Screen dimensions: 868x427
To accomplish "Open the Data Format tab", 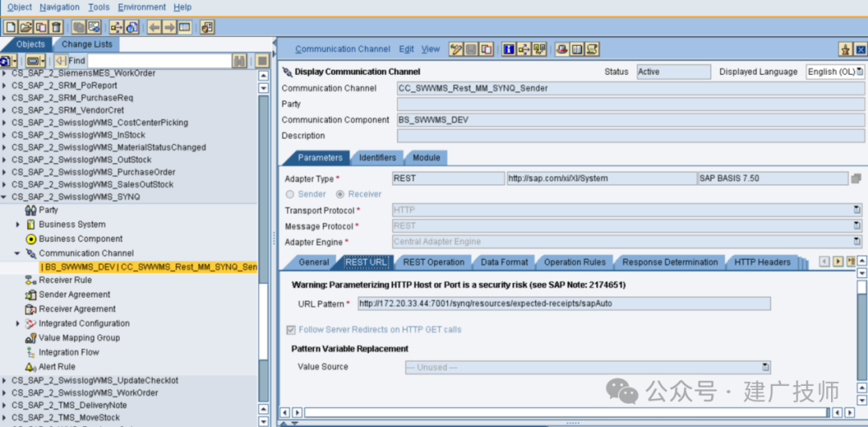I will pos(504,262).
